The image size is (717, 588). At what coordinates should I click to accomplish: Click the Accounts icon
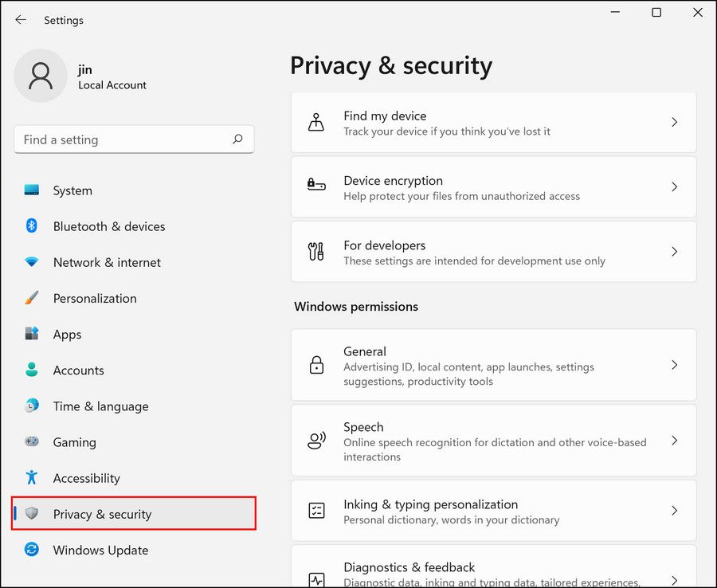pos(33,370)
